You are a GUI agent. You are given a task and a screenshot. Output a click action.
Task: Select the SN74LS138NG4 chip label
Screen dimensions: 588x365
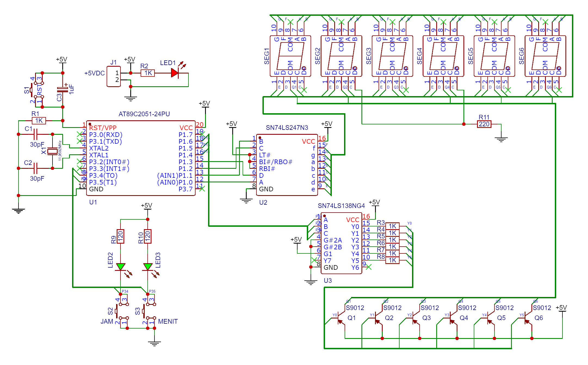341,206
